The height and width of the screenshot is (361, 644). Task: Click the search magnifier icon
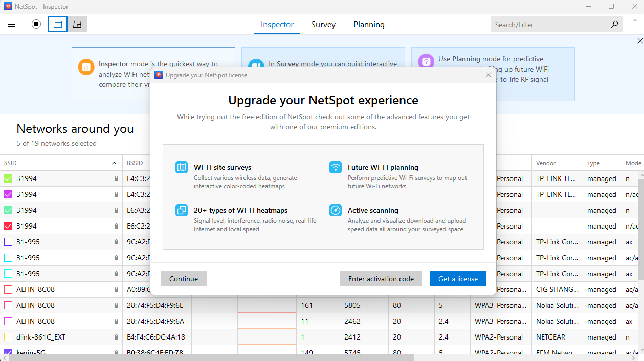614,24
